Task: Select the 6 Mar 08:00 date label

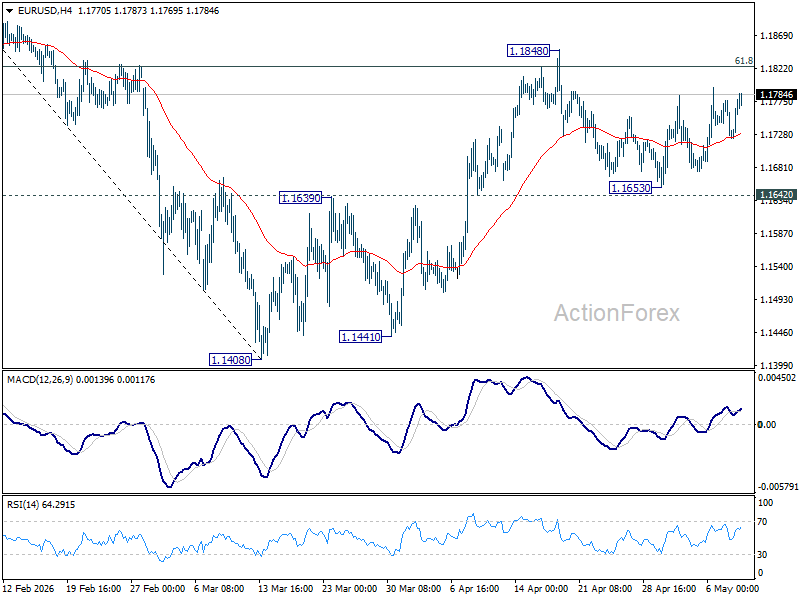Action: 219,589
